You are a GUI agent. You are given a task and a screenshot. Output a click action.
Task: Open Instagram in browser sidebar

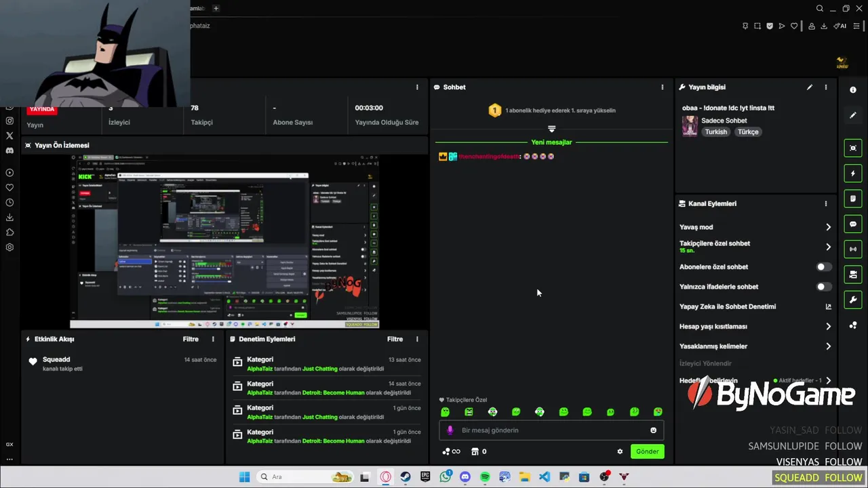coord(9,121)
